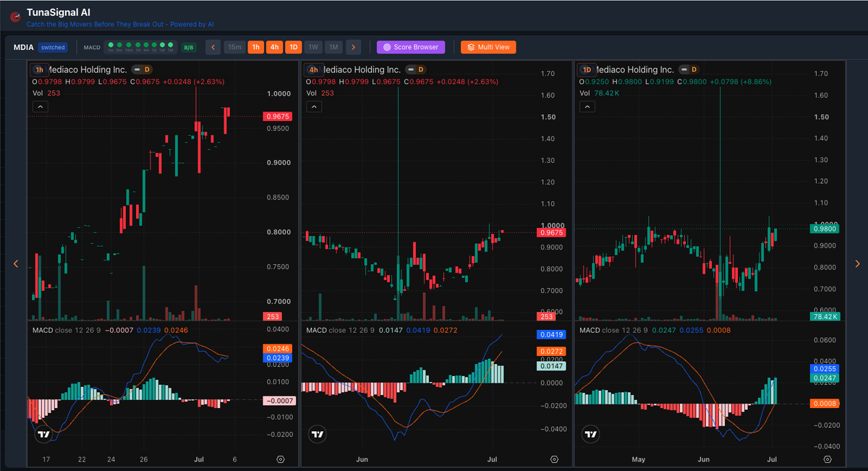The image size is (868, 471).
Task: Click the switched status badge
Action: pyautogui.click(x=53, y=47)
